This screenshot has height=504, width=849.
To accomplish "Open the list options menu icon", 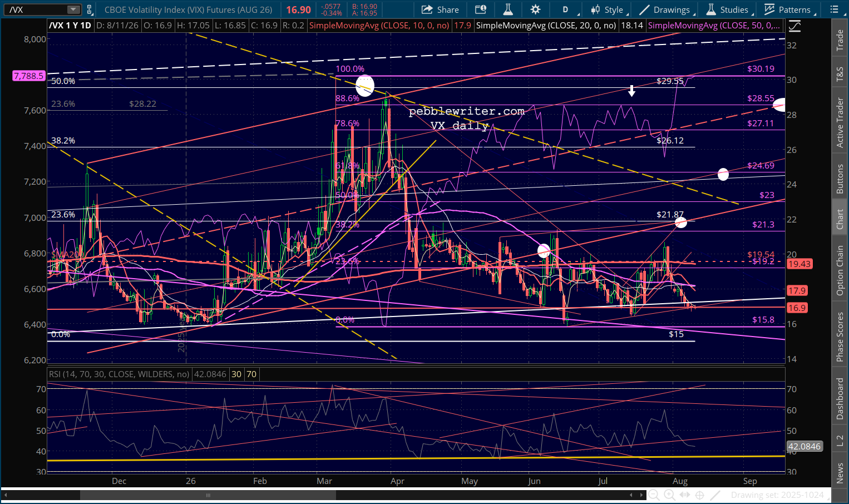I will pos(834,9).
